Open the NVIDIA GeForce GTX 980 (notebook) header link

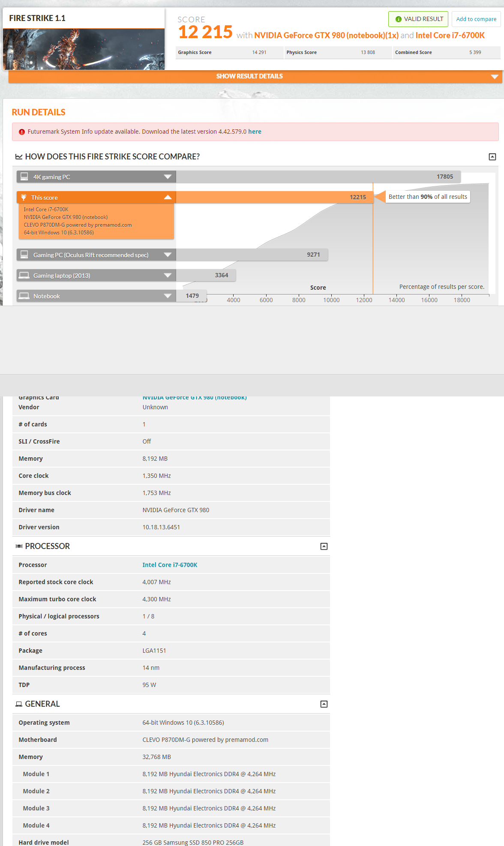click(x=326, y=36)
